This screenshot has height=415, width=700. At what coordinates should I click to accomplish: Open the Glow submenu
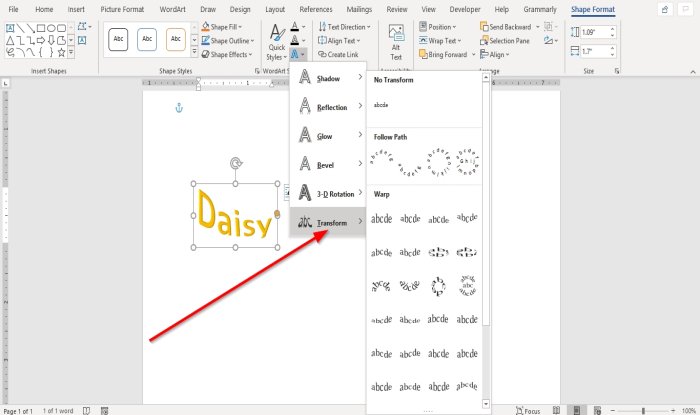click(x=328, y=136)
